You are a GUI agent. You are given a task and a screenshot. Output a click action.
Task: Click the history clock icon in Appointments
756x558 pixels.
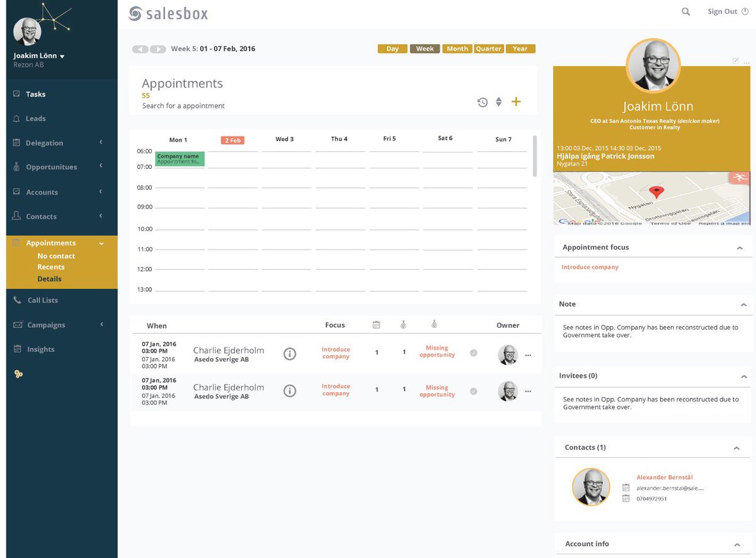pos(483,102)
